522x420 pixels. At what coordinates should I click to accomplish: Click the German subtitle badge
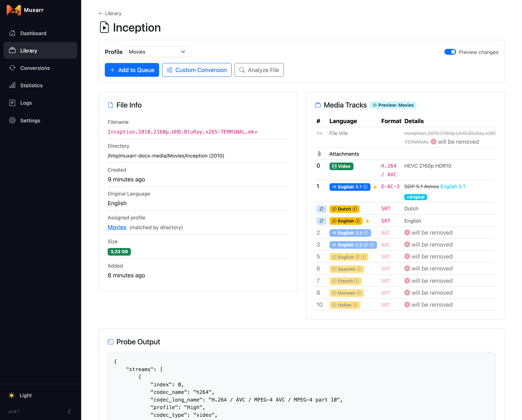click(x=347, y=293)
